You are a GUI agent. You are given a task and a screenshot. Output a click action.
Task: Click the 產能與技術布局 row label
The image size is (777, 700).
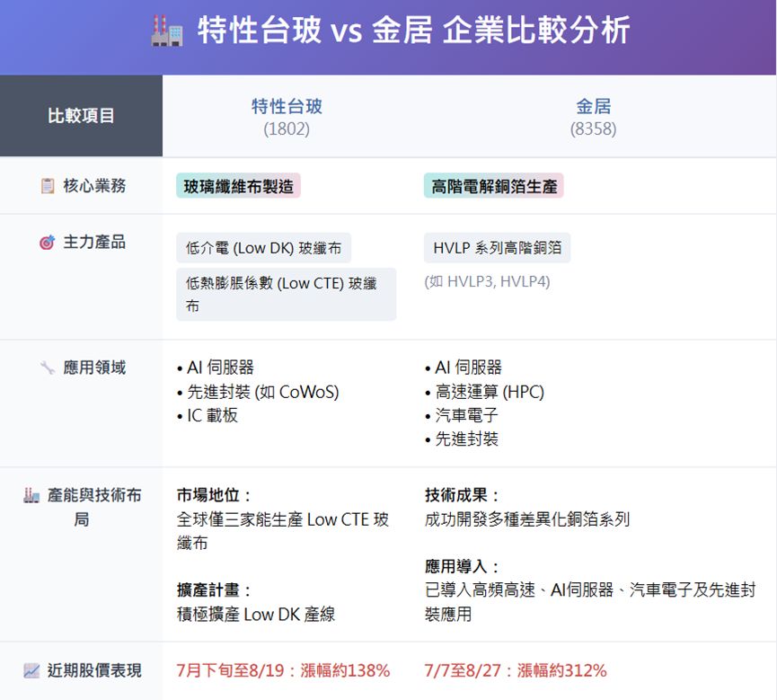pos(94,507)
